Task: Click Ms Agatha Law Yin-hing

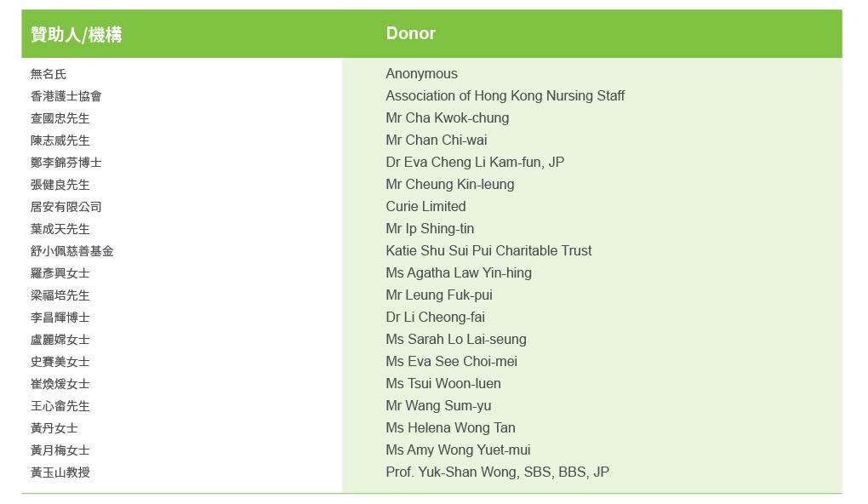Action: tap(458, 273)
